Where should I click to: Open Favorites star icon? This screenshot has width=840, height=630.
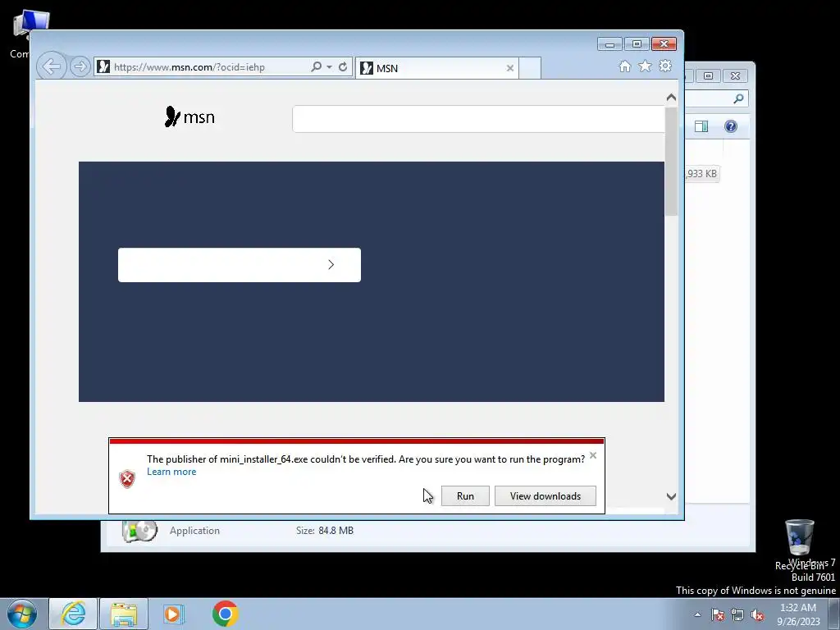[645, 66]
